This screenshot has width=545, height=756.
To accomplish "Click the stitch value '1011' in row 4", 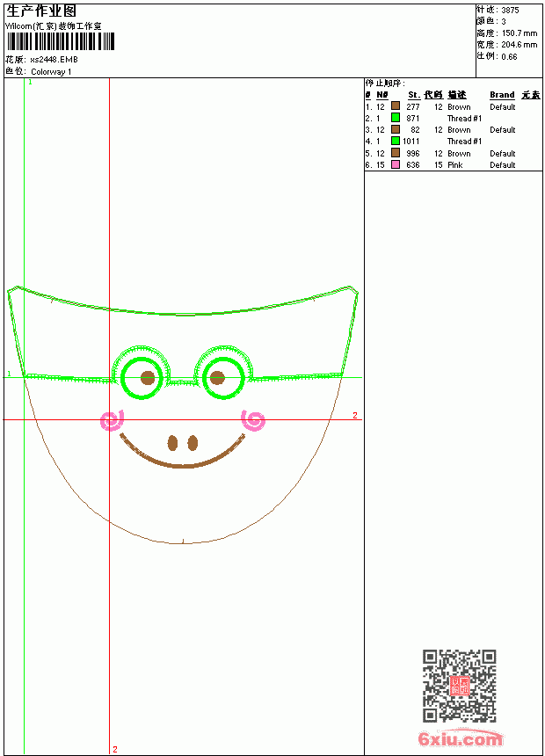I will click(x=411, y=142).
